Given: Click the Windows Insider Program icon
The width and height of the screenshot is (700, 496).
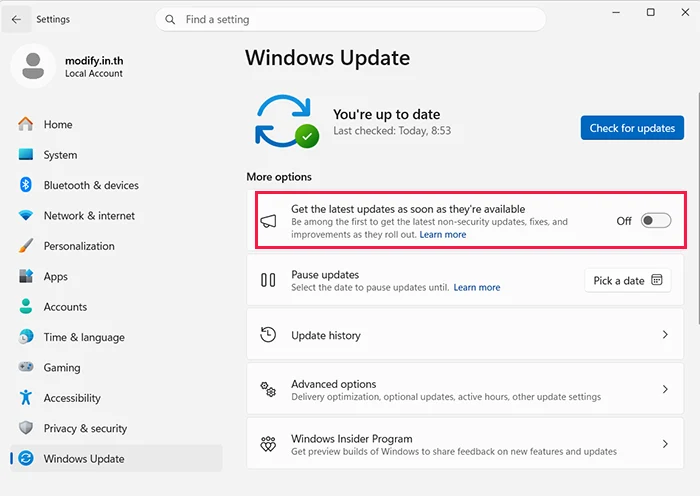Looking at the screenshot, I should (x=268, y=444).
